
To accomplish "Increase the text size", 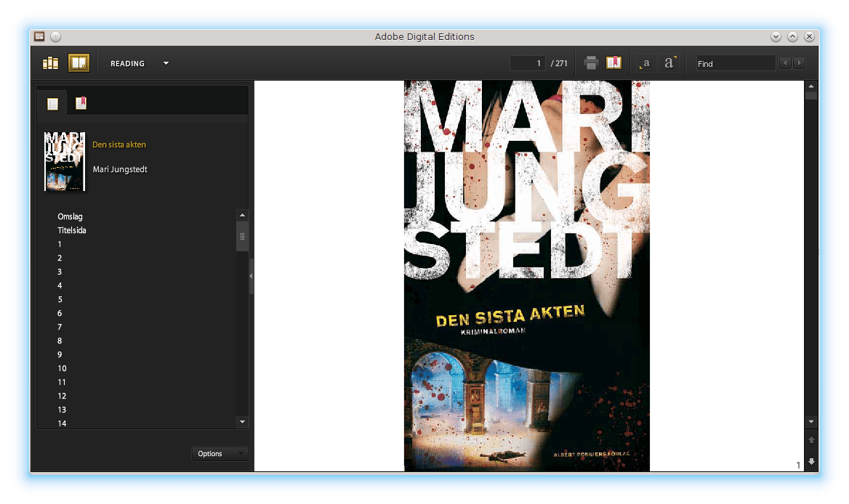I will pyautogui.click(x=669, y=62).
